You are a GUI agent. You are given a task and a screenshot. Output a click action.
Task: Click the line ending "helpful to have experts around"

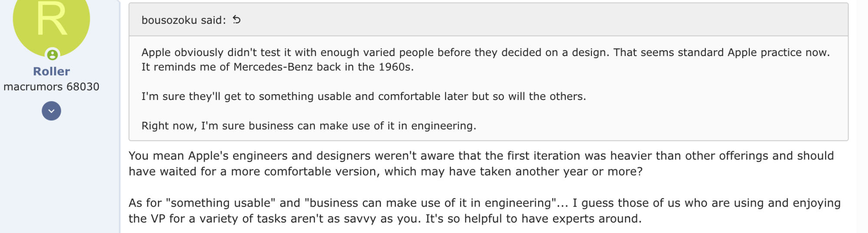(x=385, y=219)
